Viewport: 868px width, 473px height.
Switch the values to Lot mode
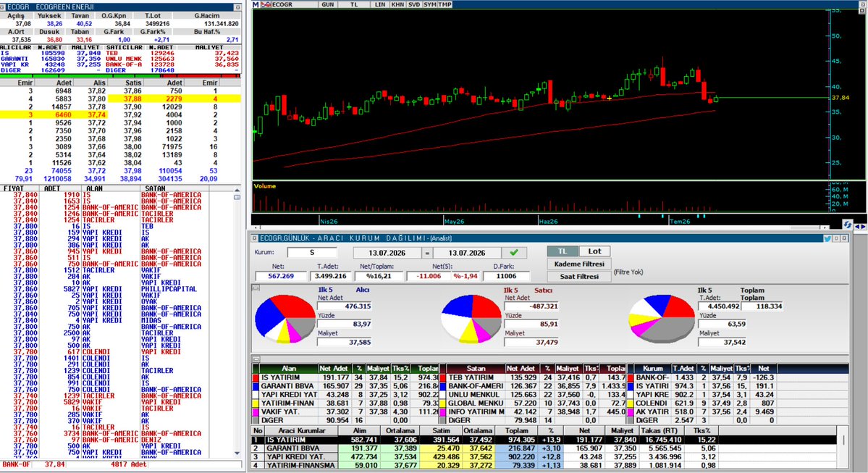(594, 251)
